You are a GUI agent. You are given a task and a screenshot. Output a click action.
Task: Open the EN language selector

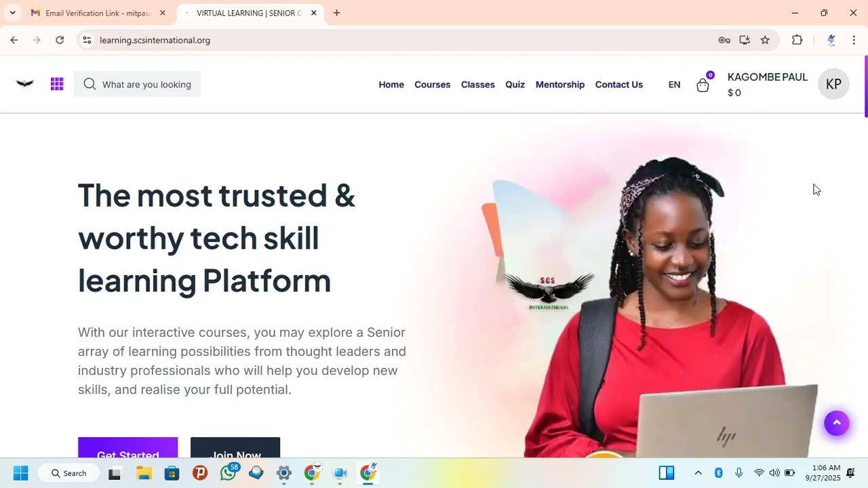pos(674,85)
